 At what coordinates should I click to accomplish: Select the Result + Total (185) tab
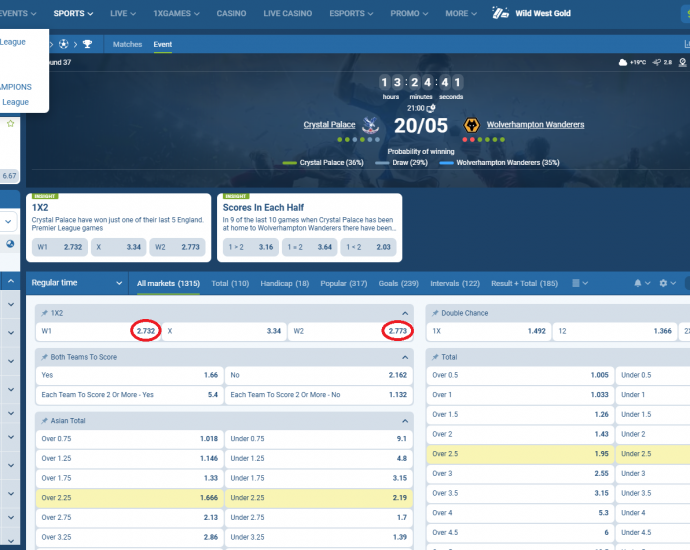[x=524, y=283]
